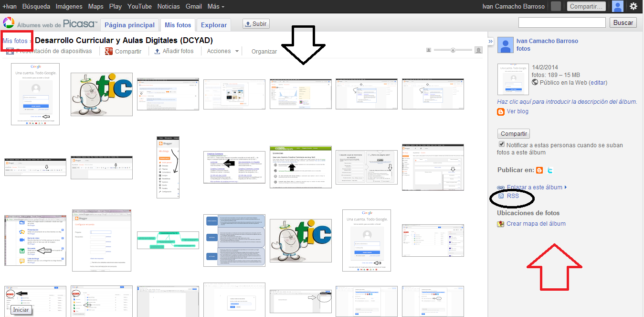Click +Ivan in the Google bar

click(x=10, y=6)
